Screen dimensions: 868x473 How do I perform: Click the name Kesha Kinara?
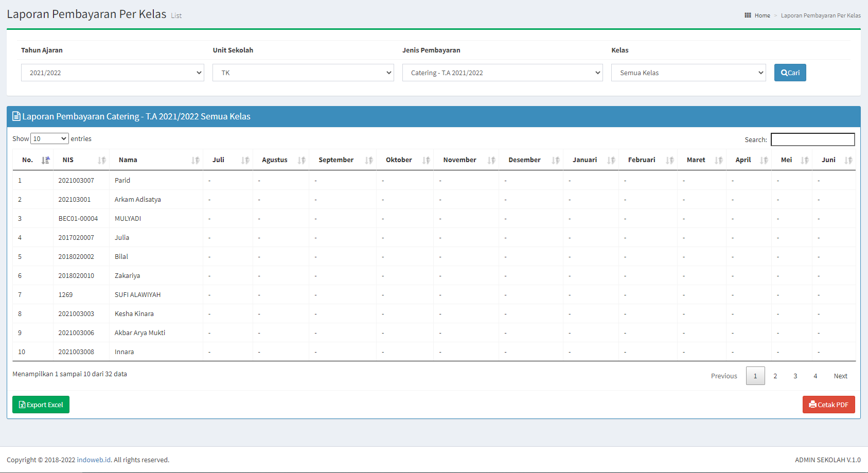pyautogui.click(x=134, y=313)
